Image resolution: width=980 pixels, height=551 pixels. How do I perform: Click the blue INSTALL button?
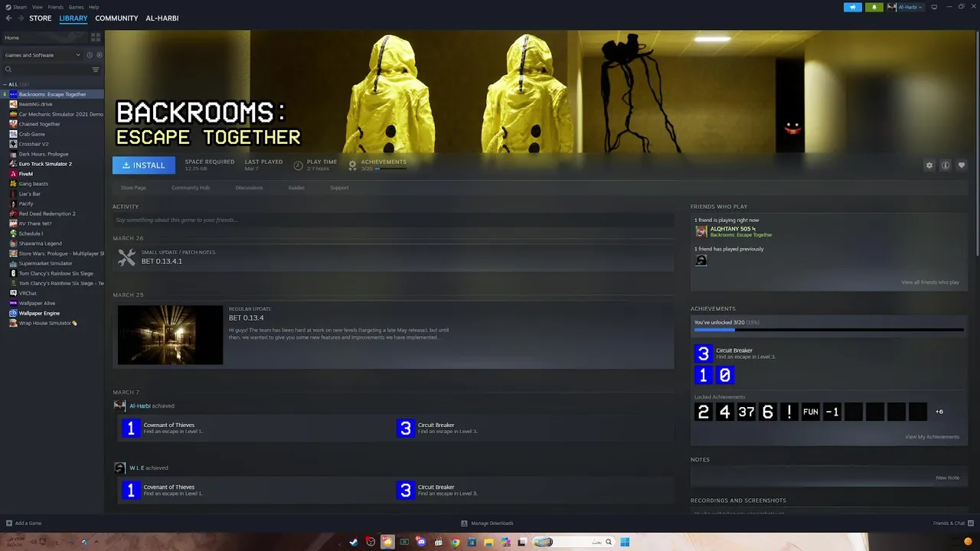[x=144, y=165]
